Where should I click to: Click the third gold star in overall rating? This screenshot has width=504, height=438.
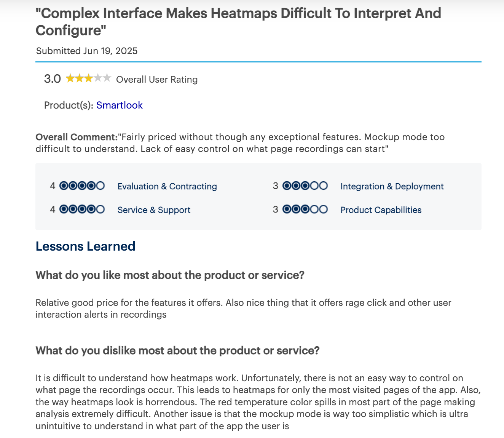pos(88,78)
